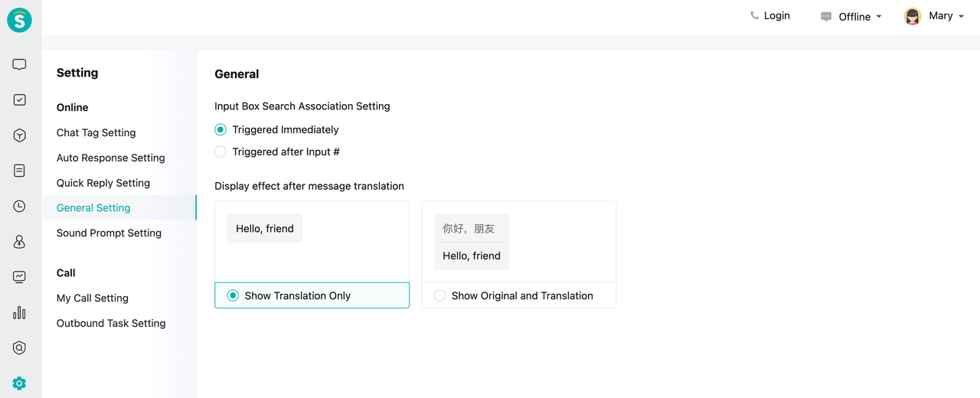Open the cube icon in sidebar
980x398 pixels.
[20, 135]
